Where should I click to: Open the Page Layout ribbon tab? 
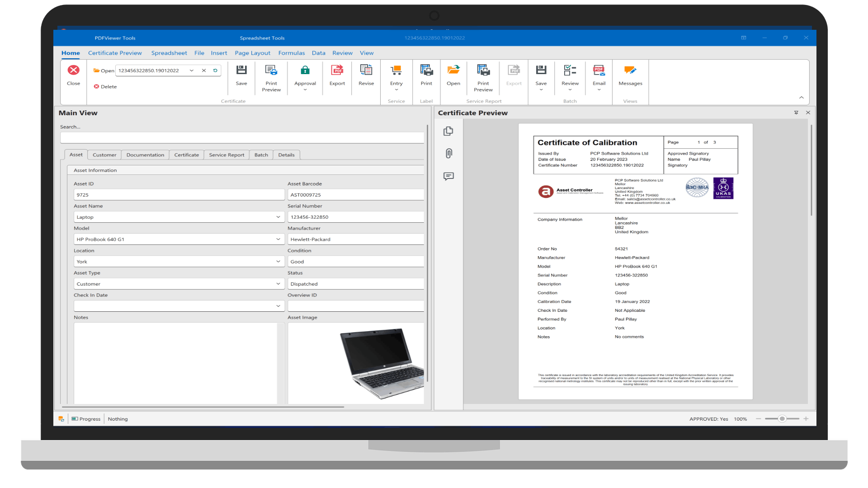pos(252,53)
